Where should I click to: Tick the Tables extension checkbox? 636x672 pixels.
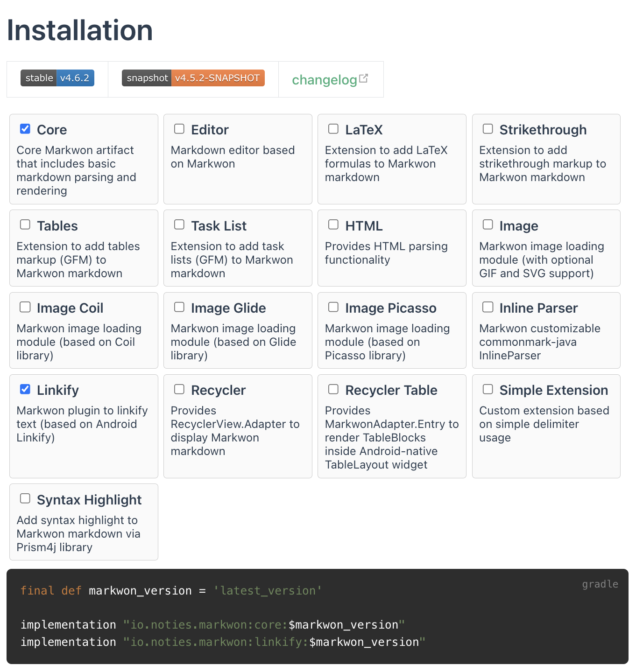click(x=25, y=225)
